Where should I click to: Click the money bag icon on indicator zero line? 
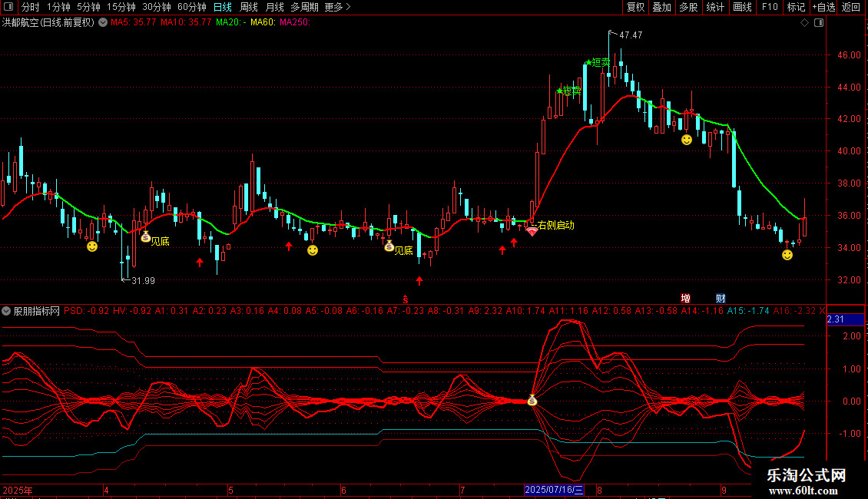(x=532, y=400)
